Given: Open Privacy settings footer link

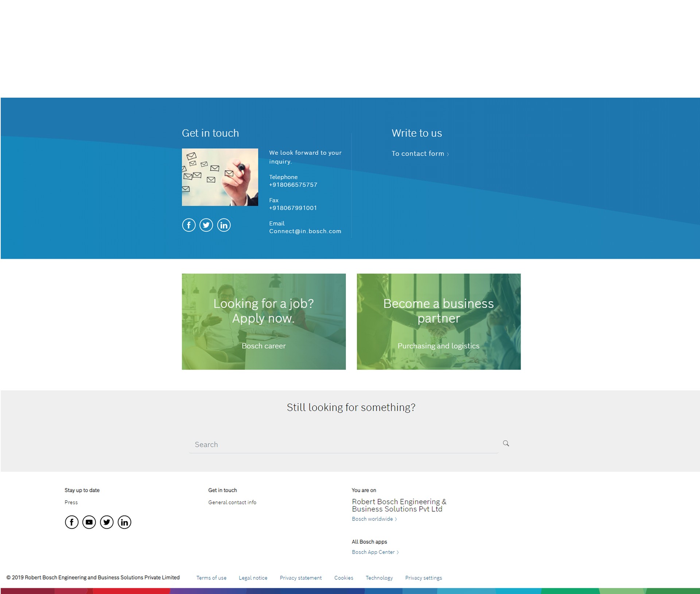Looking at the screenshot, I should (423, 578).
